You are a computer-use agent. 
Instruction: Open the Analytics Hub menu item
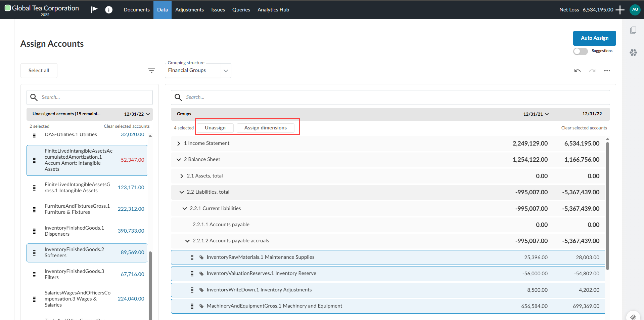point(273,9)
